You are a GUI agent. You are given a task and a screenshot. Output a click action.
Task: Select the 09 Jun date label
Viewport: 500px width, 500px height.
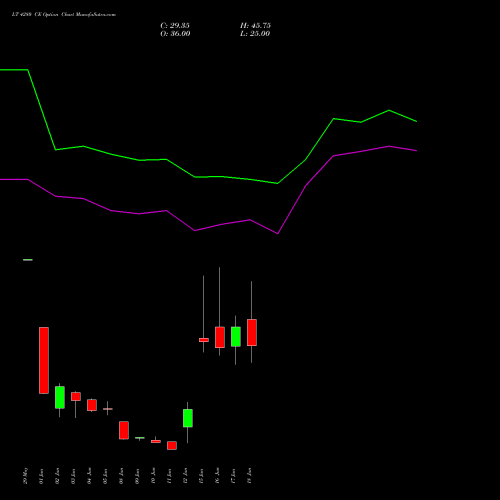138,476
